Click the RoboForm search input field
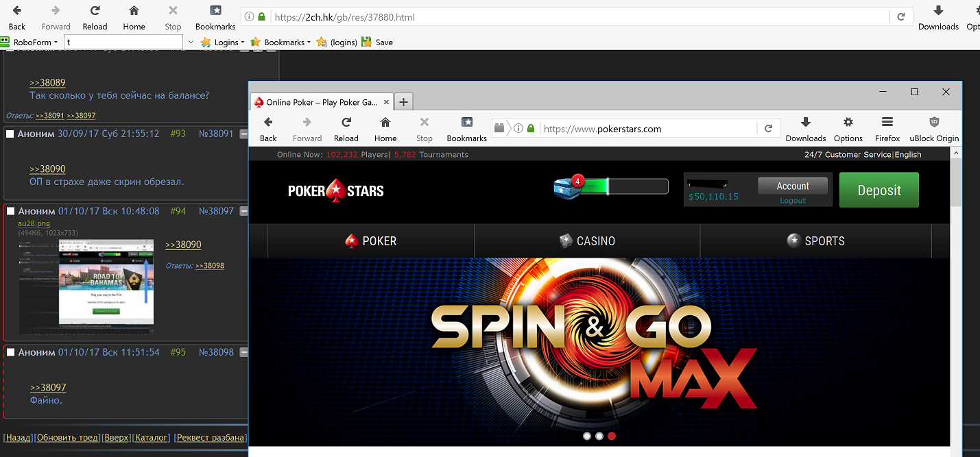The image size is (980, 457). 123,42
